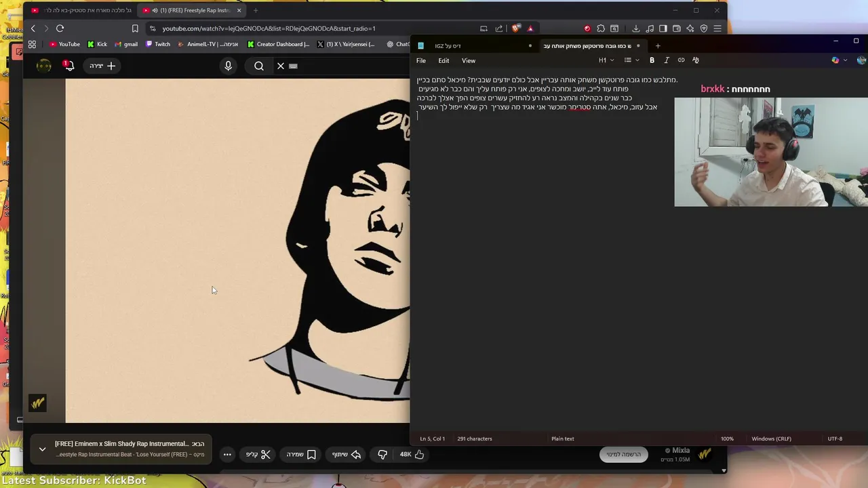Go back in the browser
This screenshot has width=868, height=488.
point(33,28)
